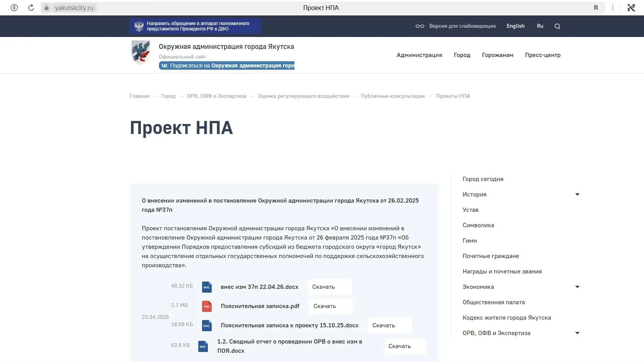This screenshot has height=362, width=644.
Task: Click DOC icon of Пояснительная записка к проекту
Action: tap(207, 325)
